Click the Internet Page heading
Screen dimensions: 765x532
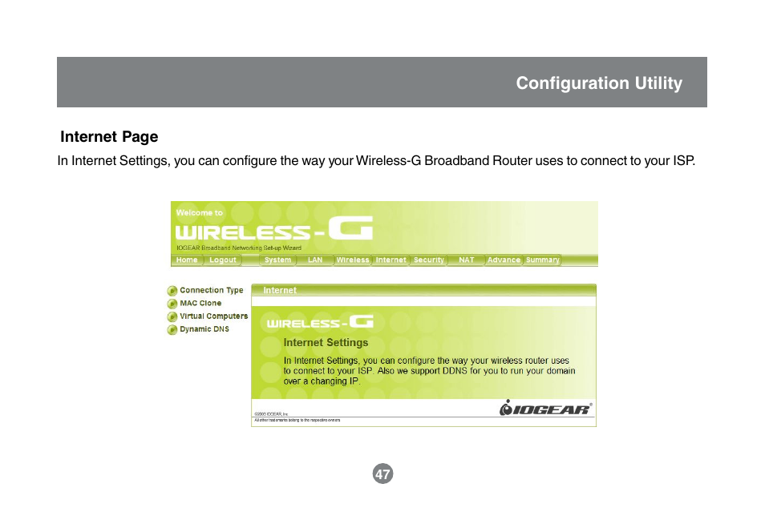tap(109, 136)
